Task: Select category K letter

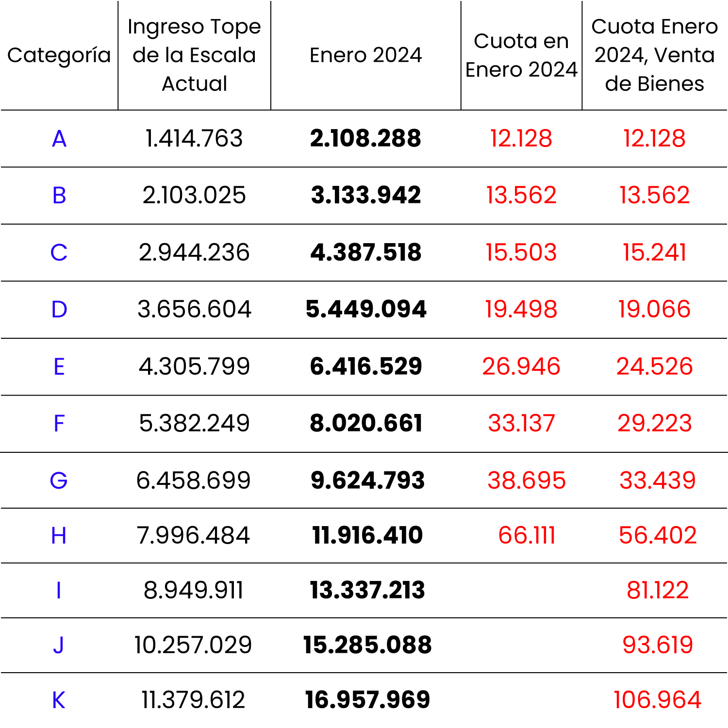Action: (x=59, y=700)
